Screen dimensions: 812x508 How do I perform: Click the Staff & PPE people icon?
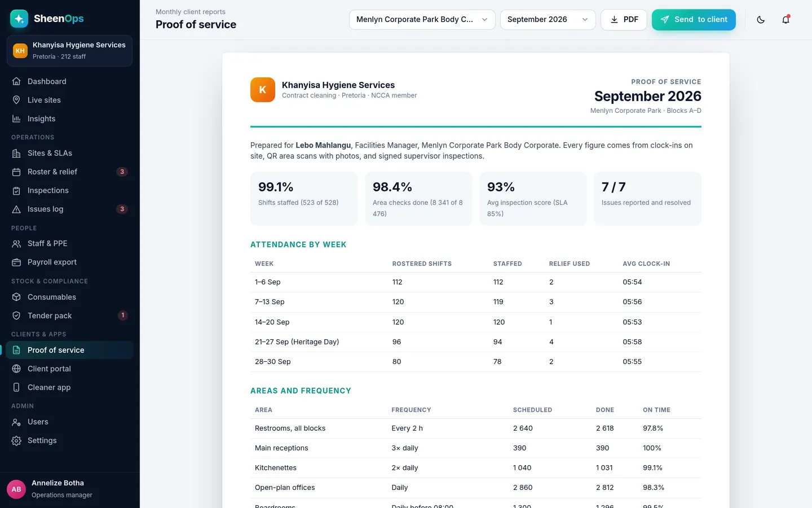tap(16, 243)
